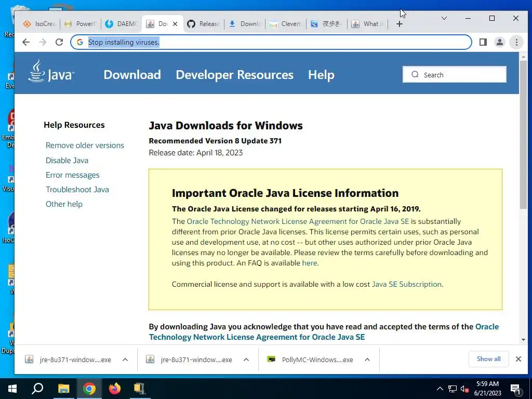Screen dimensions: 532x399
Task: Open the Other help link
Action: tap(64, 204)
